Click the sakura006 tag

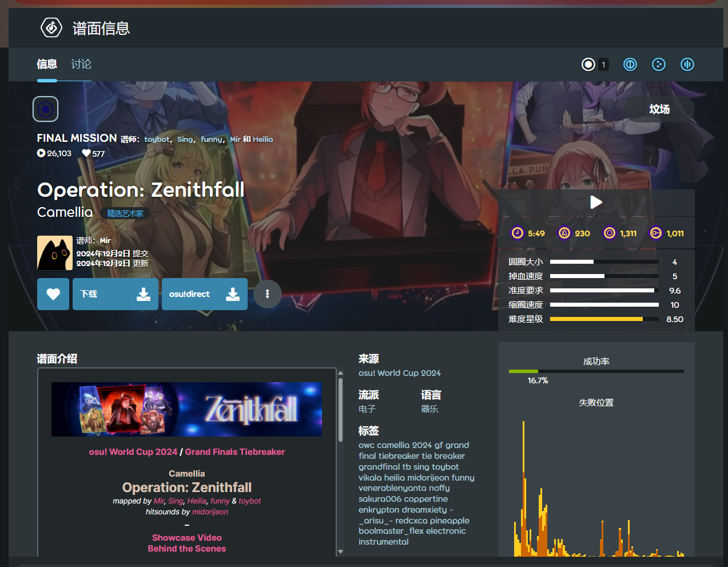click(380, 499)
